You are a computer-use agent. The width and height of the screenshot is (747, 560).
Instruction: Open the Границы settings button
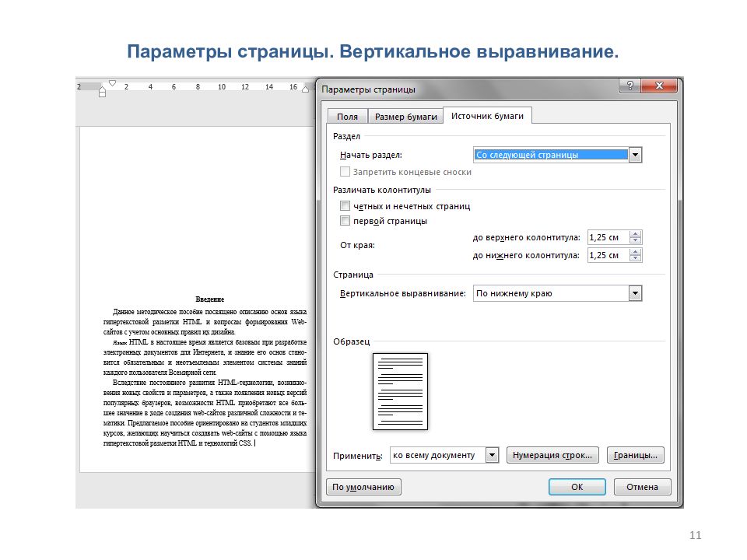[x=636, y=455]
